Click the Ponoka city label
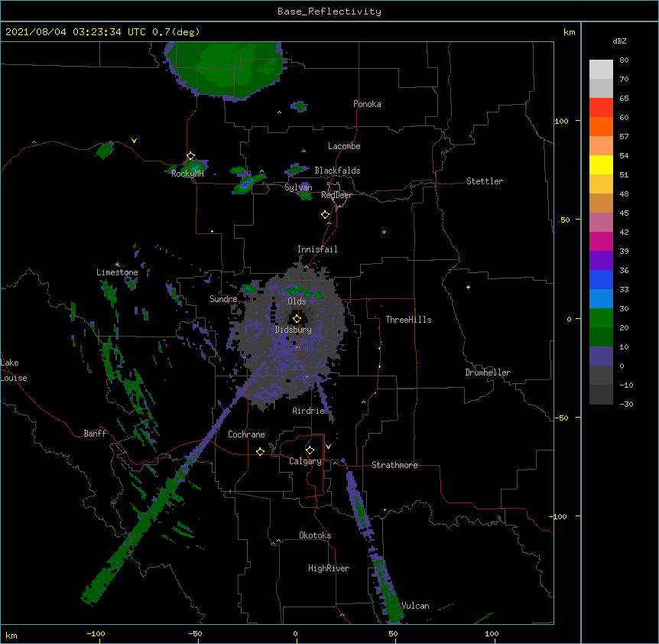The height and width of the screenshot is (644, 659). click(367, 104)
